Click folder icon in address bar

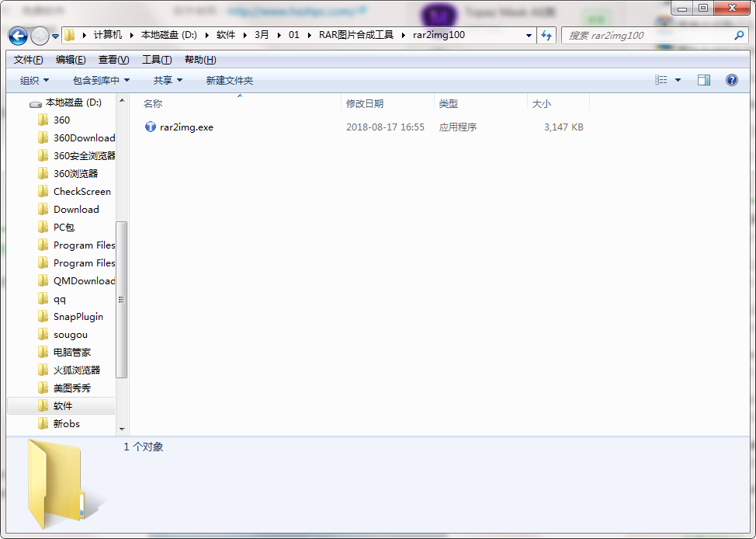70,35
